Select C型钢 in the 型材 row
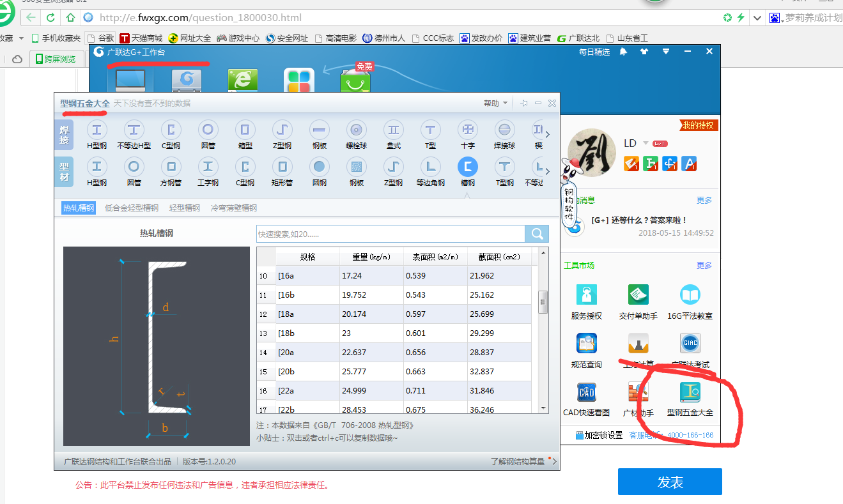Screen dimensions: 843x504 245,167
